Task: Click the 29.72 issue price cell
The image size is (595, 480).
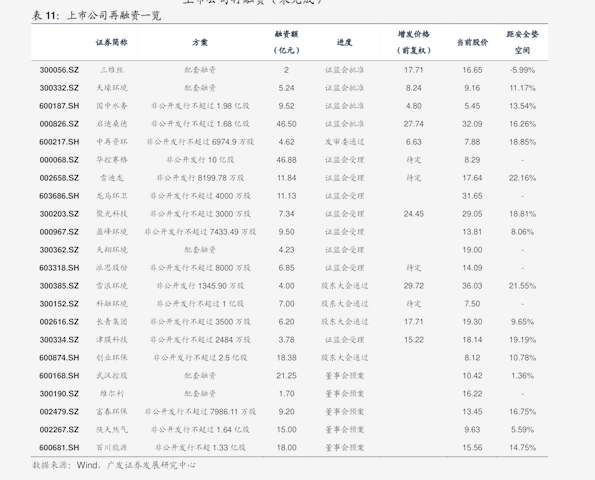Action: coord(414,286)
